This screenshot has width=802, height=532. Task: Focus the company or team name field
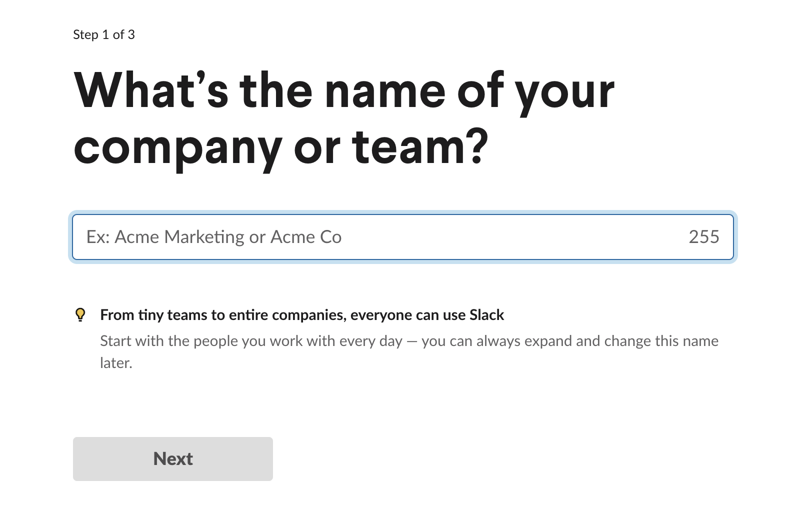[403, 237]
